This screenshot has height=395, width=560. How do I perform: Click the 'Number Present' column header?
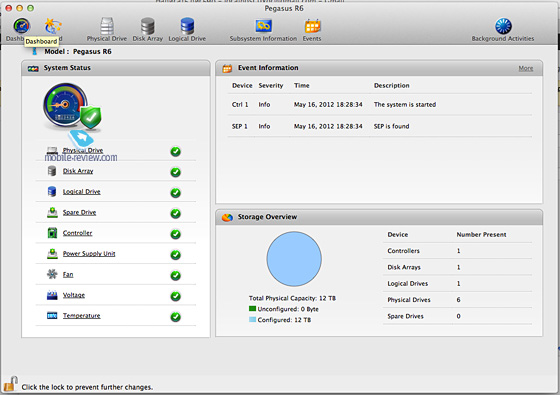[481, 235]
